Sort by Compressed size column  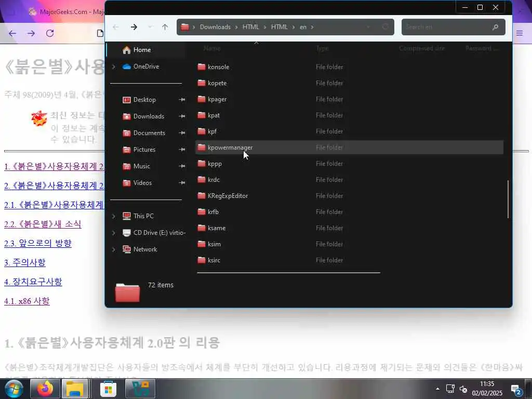(x=422, y=48)
